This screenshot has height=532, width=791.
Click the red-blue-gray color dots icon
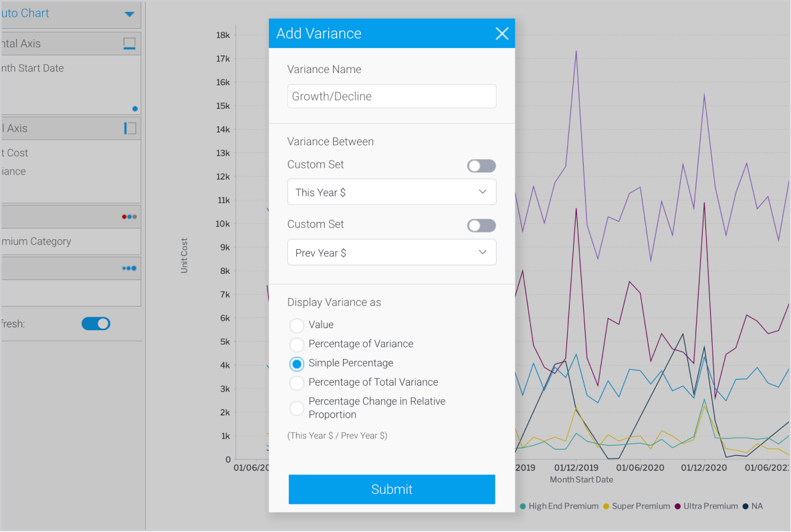(129, 217)
